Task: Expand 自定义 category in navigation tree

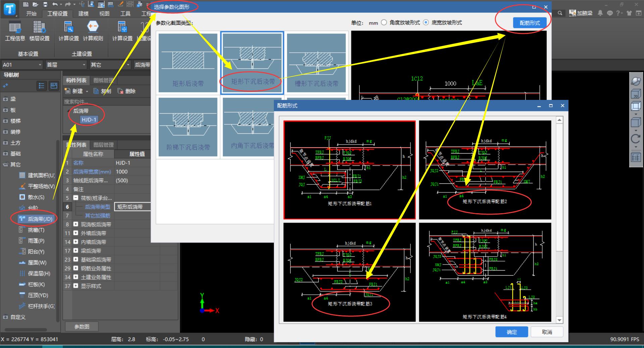Action: tap(5, 317)
